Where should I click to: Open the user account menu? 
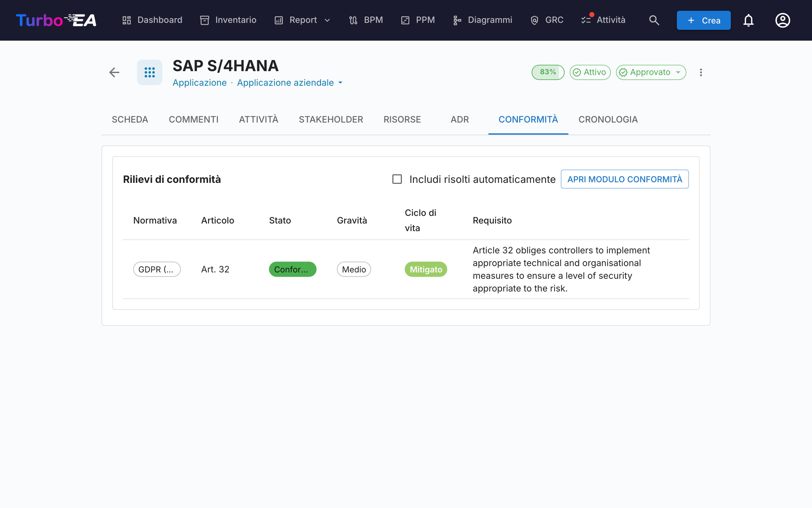783,20
